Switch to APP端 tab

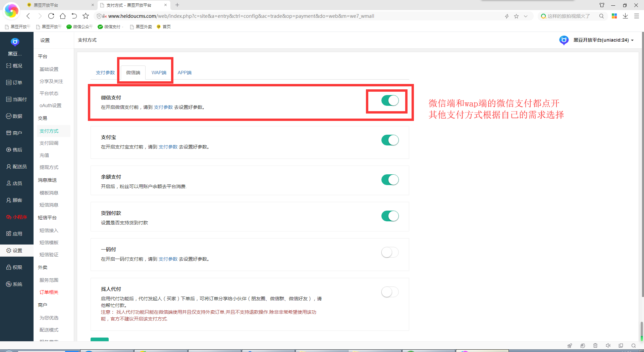click(184, 73)
